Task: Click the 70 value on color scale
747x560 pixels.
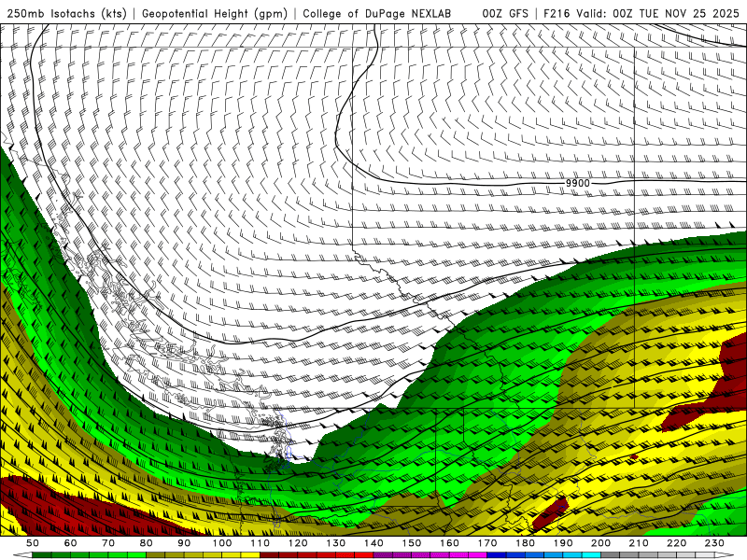Action: [x=108, y=543]
